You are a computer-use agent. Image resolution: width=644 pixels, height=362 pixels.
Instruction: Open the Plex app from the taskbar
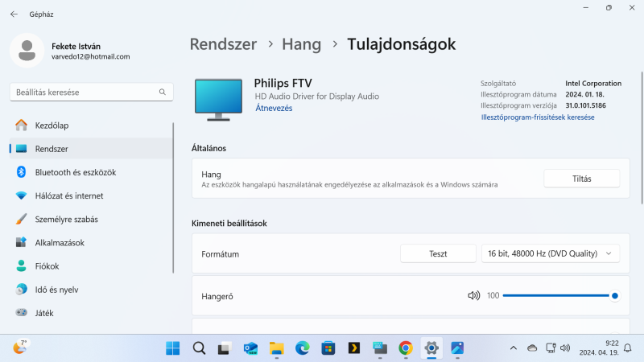pos(354,348)
